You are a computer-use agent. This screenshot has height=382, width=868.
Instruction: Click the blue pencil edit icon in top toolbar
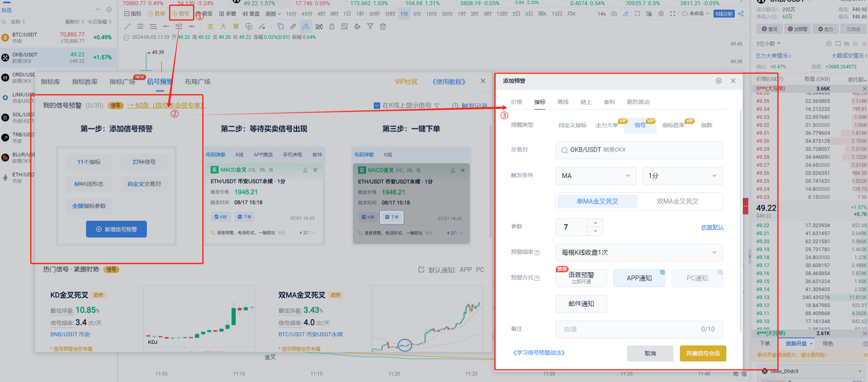pyautogui.click(x=626, y=14)
